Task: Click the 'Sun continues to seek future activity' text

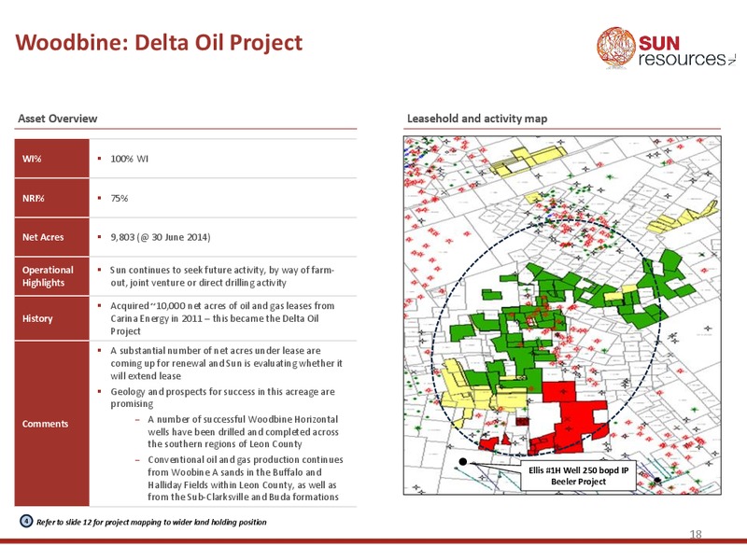Action: click(x=222, y=276)
